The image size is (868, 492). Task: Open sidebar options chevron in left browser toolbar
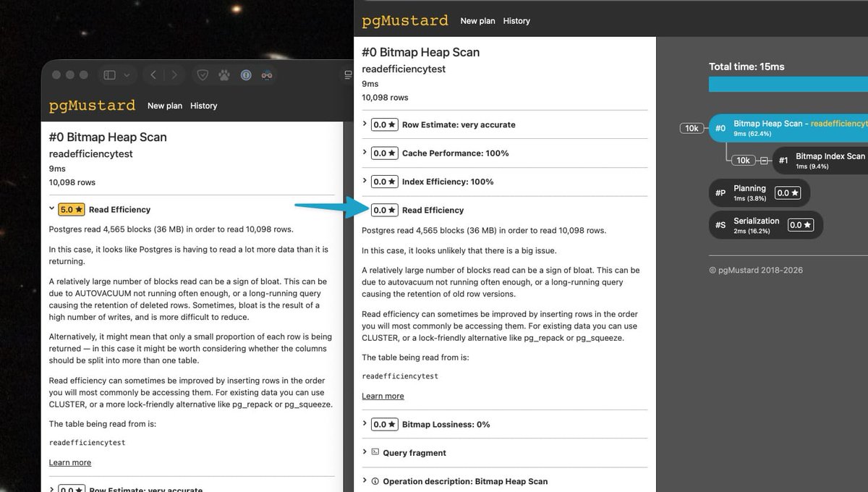(127, 75)
